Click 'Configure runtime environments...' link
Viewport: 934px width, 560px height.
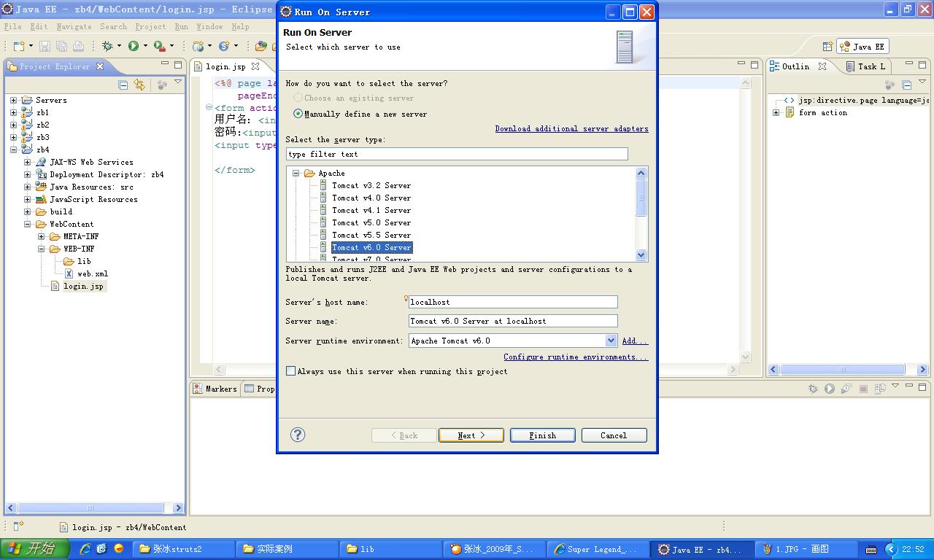click(x=576, y=357)
